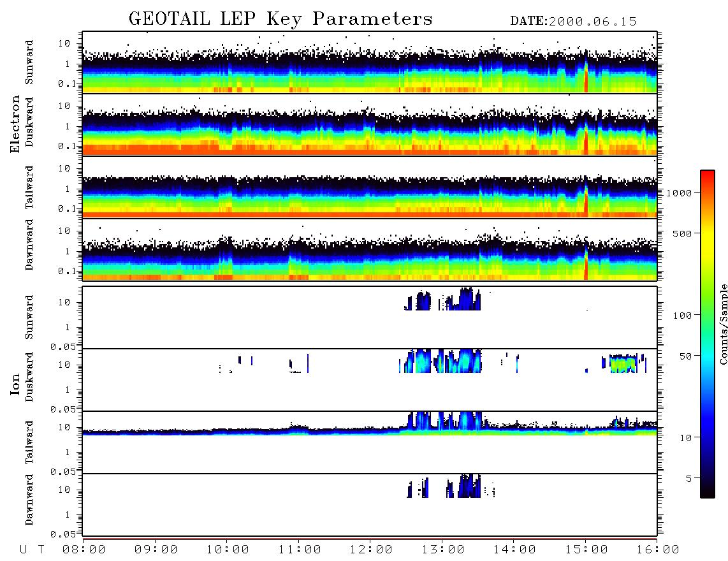Click the red 15:00 spike in Electron Sunward panel
Viewport: 728px width, 561px height.
[x=586, y=76]
